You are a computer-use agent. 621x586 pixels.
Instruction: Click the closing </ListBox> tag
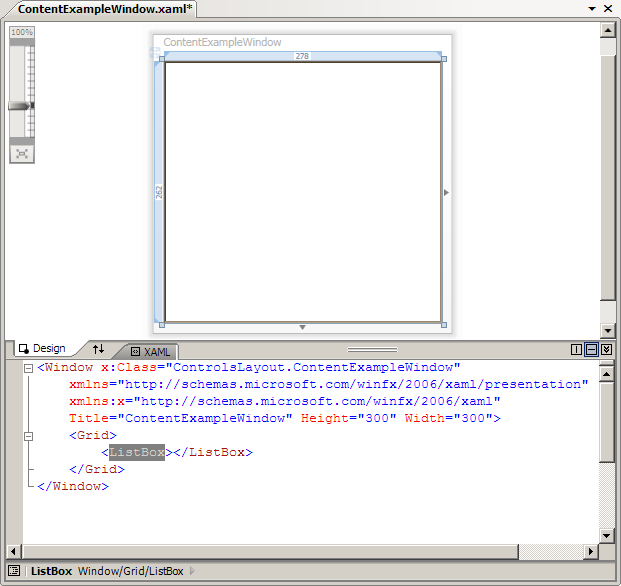pyautogui.click(x=213, y=452)
